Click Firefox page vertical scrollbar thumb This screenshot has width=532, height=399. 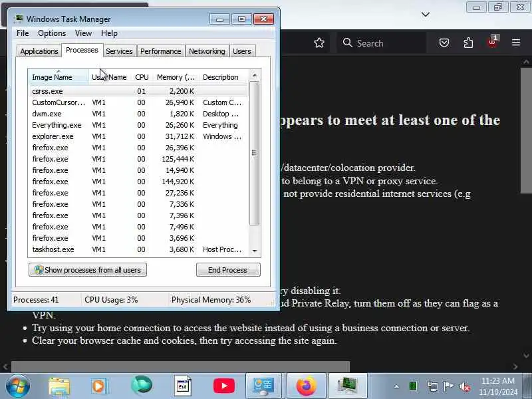pos(526,130)
